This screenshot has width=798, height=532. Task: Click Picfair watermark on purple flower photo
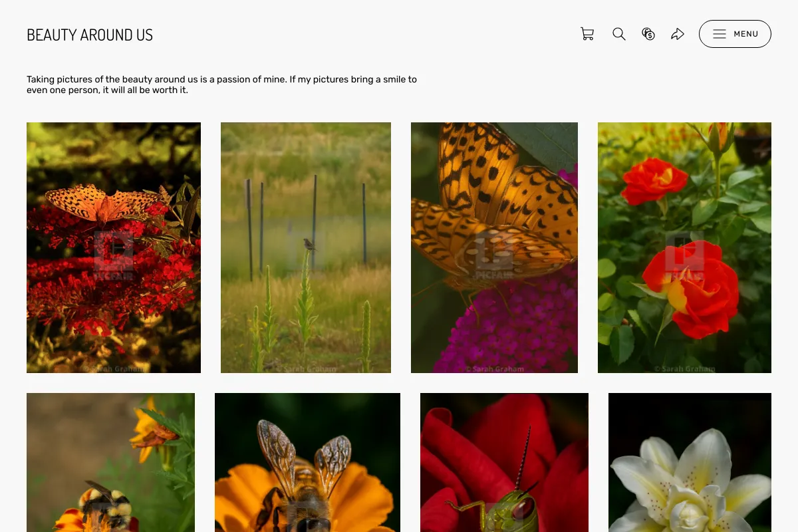pyautogui.click(x=494, y=255)
